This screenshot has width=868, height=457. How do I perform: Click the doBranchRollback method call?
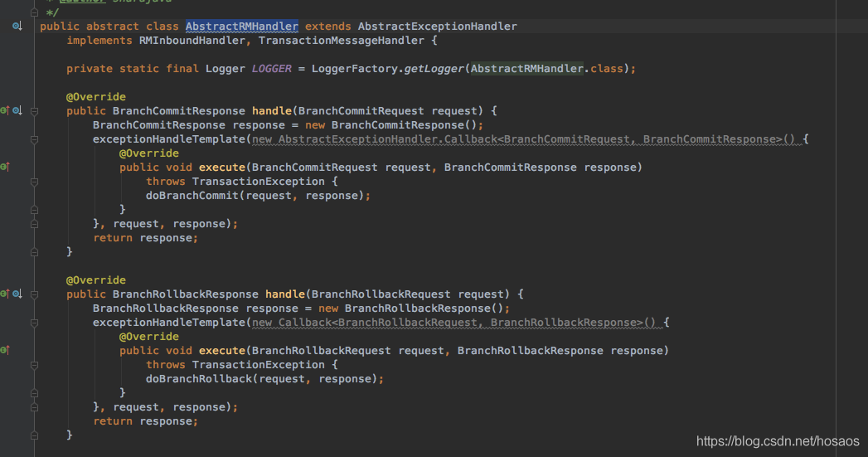pyautogui.click(x=198, y=379)
